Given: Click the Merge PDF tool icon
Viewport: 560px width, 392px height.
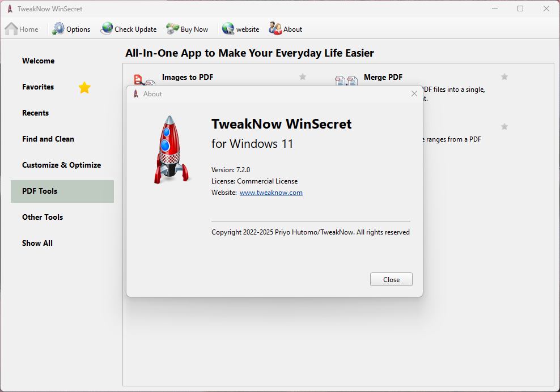Looking at the screenshot, I should click(x=346, y=80).
